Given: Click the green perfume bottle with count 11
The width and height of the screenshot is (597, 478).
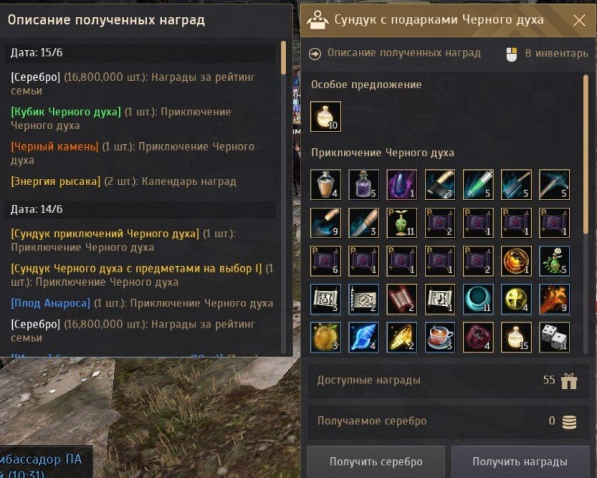Looking at the screenshot, I should [402, 223].
